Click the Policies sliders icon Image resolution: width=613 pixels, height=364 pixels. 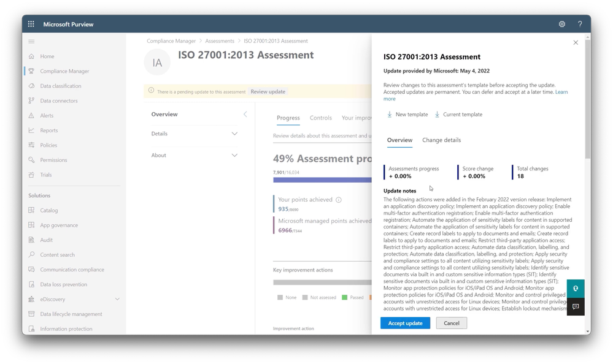pos(31,145)
